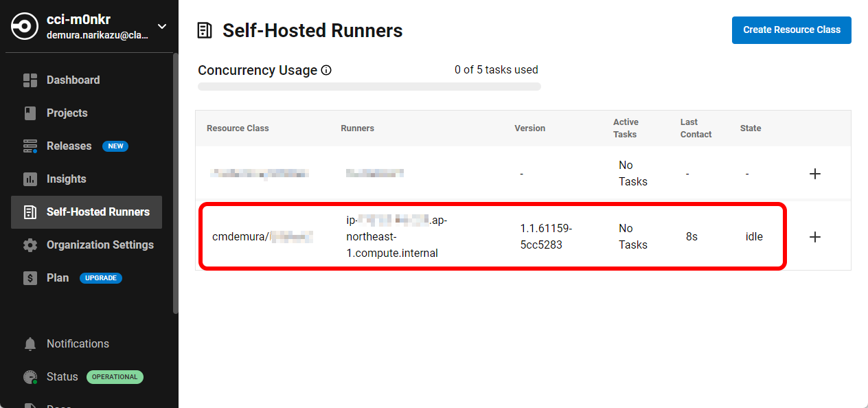Screen dimensions: 868x408
Task: Click the Create Resource Class button
Action: pos(791,30)
